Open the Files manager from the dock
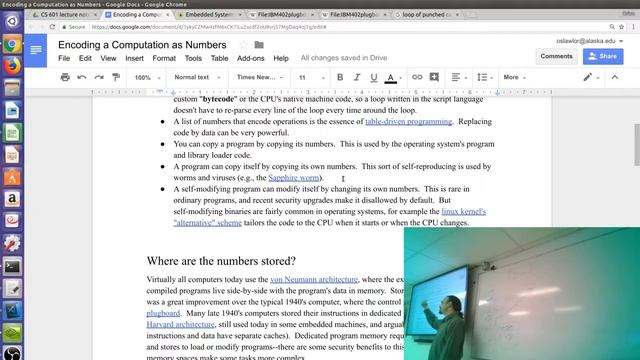Screen dimensions: 640x360 (x=12, y=88)
